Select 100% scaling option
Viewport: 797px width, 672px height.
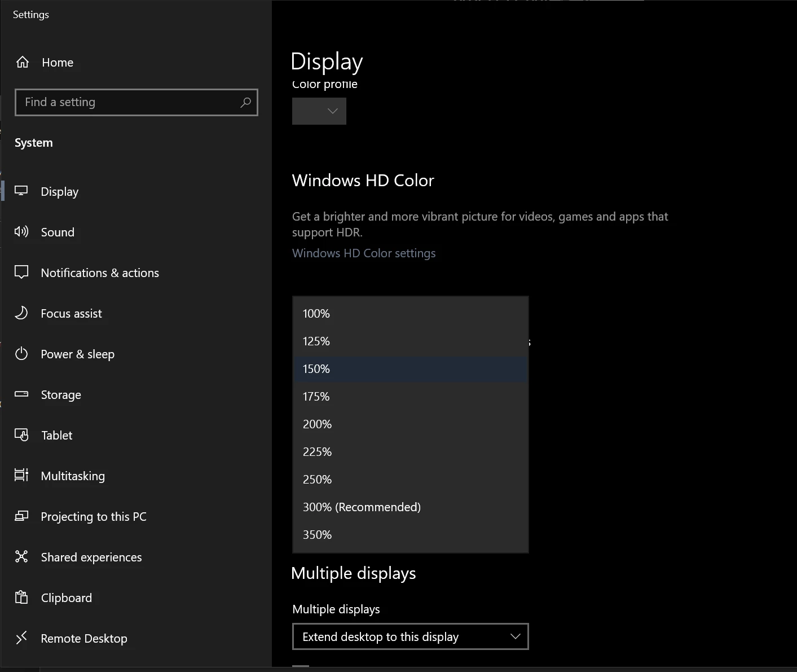coord(411,314)
